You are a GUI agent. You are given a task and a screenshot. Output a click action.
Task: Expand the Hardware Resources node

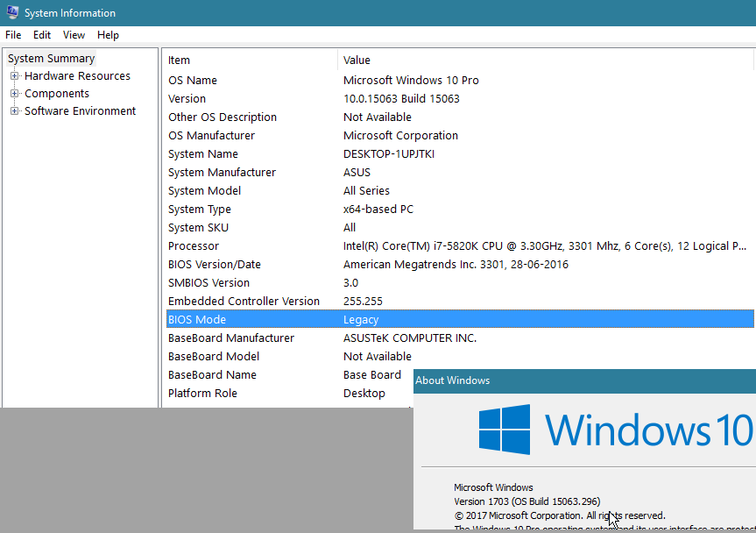pyautogui.click(x=15, y=75)
